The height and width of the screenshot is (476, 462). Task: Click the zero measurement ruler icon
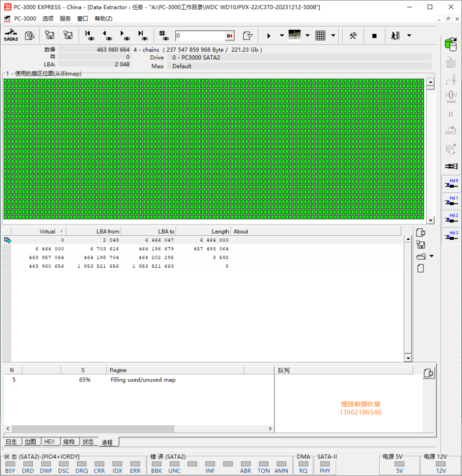pyautogui.click(x=451, y=97)
